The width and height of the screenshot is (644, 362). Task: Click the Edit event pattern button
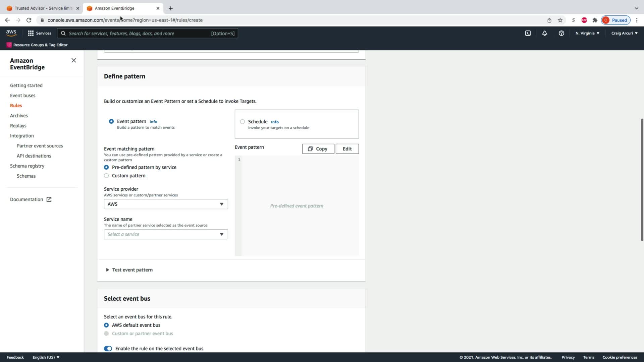point(347,149)
